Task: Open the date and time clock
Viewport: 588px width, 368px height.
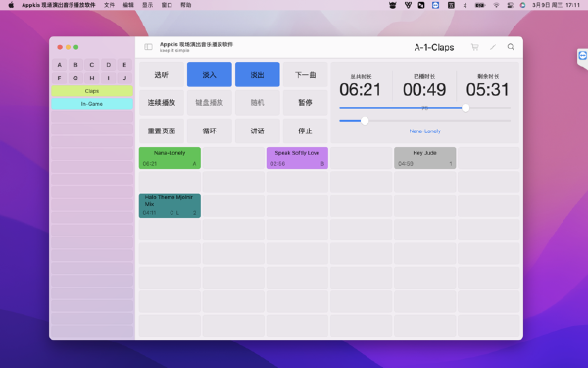Action: [x=556, y=5]
